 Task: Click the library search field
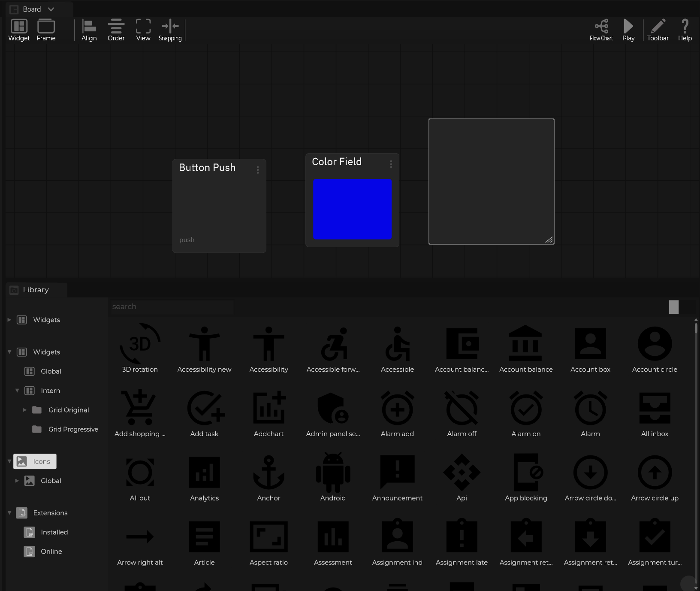pos(172,306)
